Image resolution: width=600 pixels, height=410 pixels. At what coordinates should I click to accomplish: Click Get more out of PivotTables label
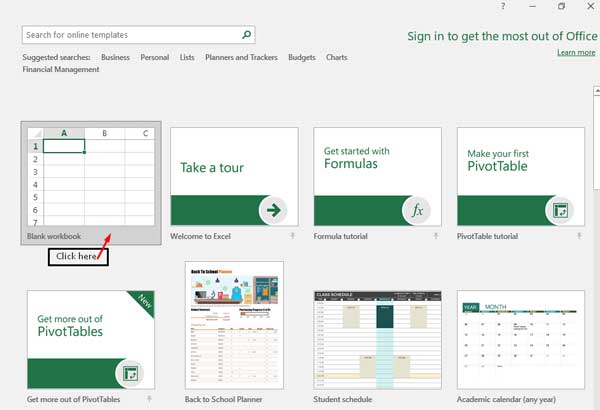coord(73,399)
